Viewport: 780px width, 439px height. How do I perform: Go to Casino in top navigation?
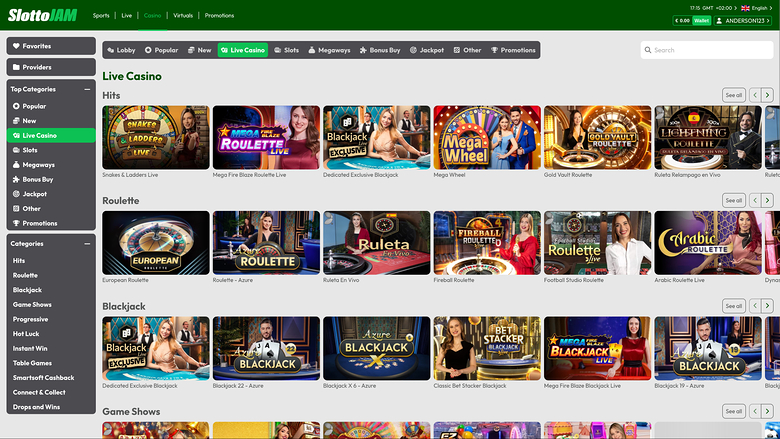tap(152, 15)
